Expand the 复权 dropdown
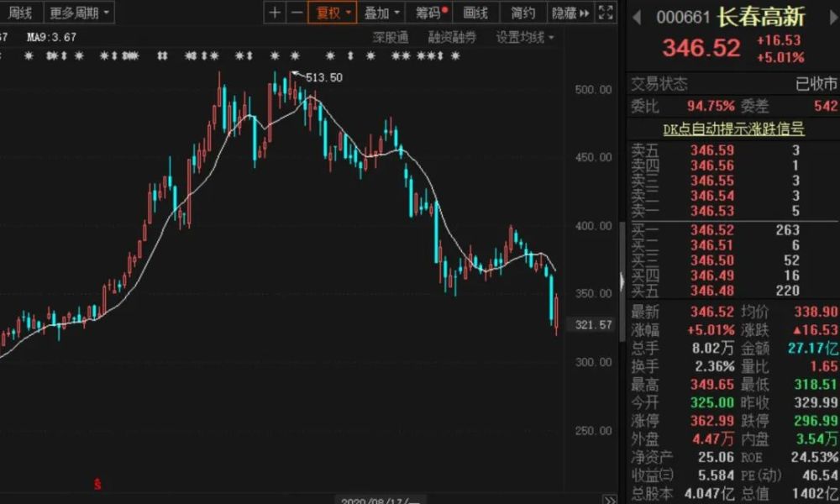 332,13
